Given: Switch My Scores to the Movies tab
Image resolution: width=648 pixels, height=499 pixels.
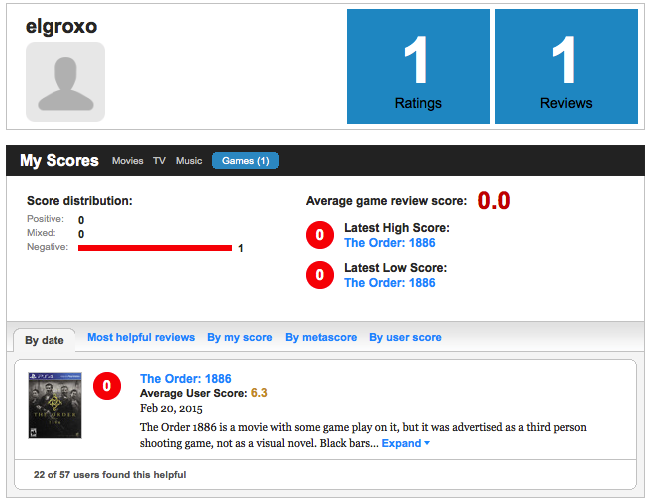Looking at the screenshot, I should [x=128, y=161].
